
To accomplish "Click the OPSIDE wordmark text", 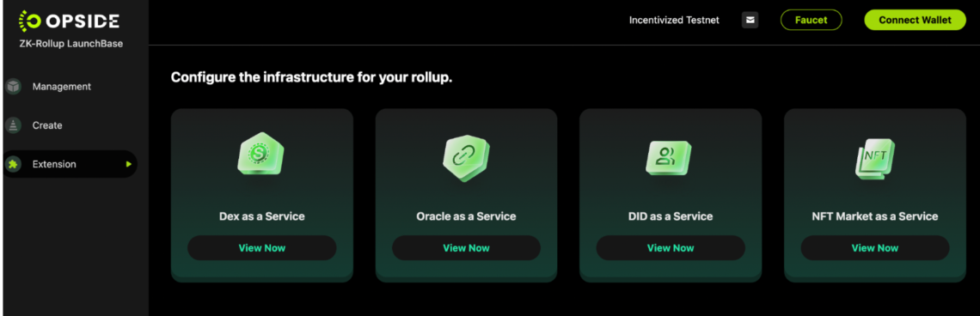I will (82, 21).
